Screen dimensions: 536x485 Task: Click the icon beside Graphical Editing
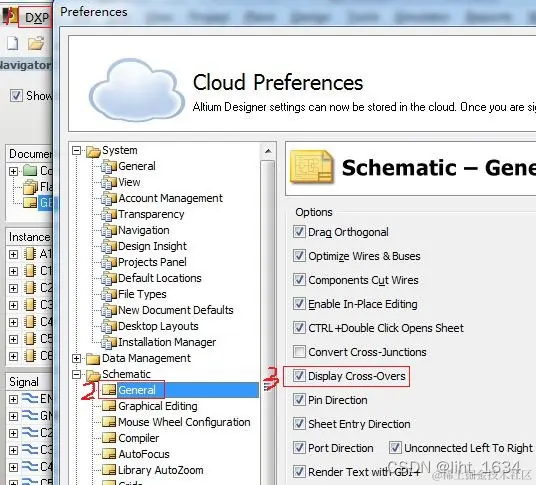[x=109, y=406]
